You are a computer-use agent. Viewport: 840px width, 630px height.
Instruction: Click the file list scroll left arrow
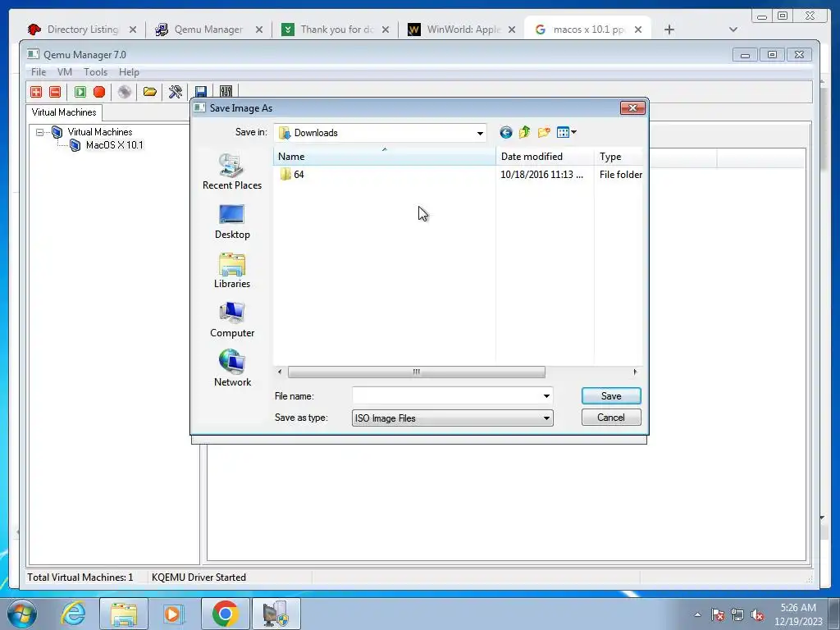(280, 372)
